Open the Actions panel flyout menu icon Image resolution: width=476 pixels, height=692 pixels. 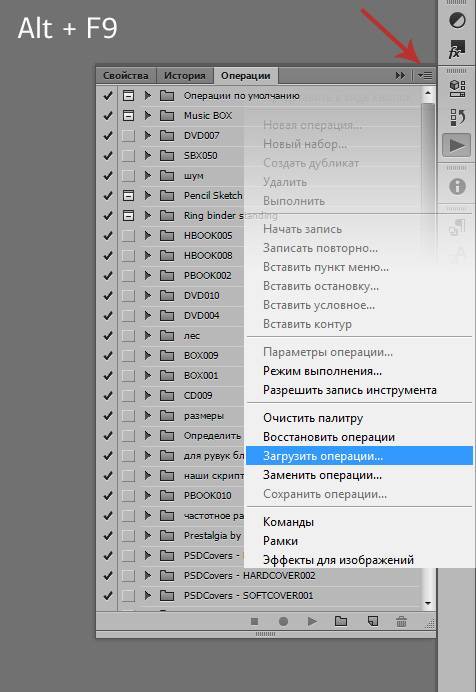point(424,75)
